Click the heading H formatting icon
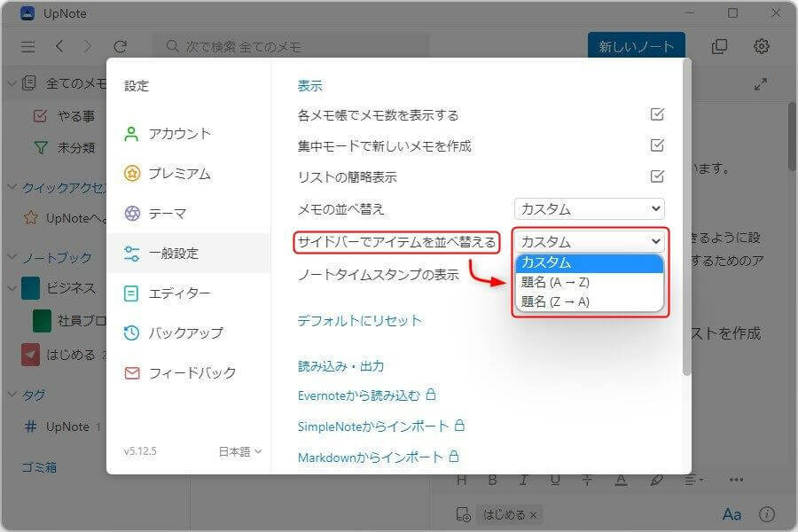This screenshot has width=798, height=532. click(462, 480)
